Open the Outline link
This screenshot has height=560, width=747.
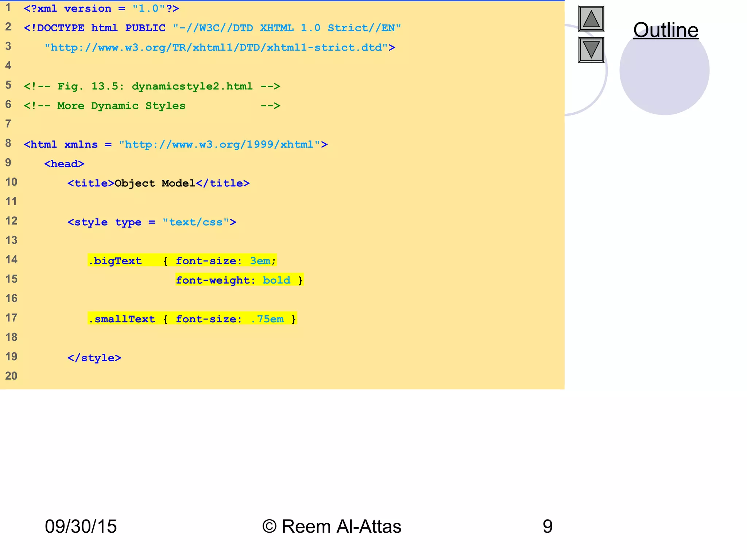[666, 30]
